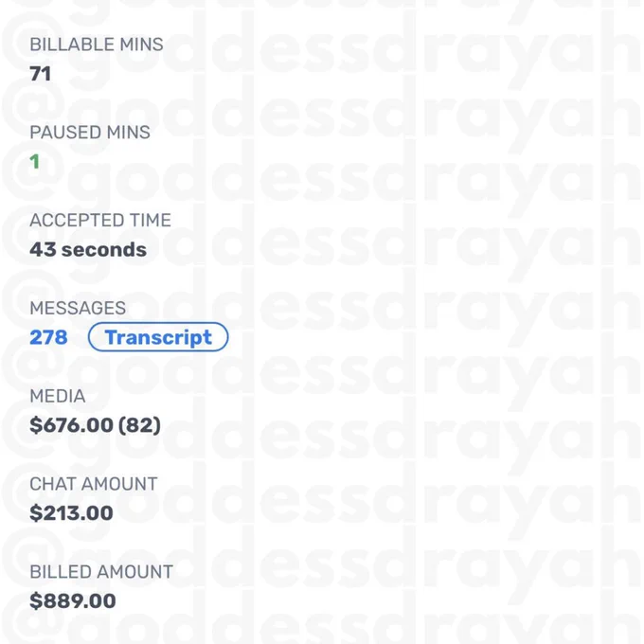Click the 43 seconds value
The width and height of the screenshot is (644, 644).
point(88,249)
